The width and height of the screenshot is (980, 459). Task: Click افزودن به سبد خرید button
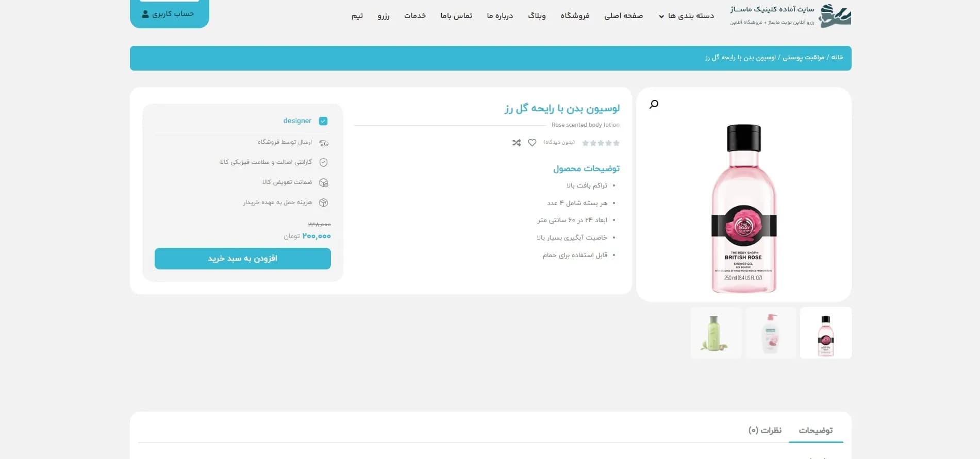pos(243,259)
